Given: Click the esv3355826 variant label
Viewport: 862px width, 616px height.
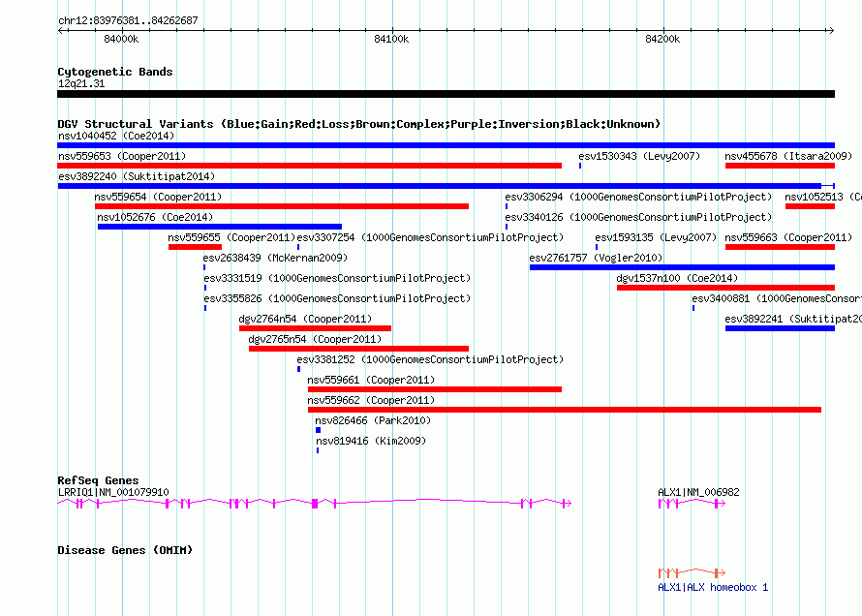Looking at the screenshot, I should 337,298.
